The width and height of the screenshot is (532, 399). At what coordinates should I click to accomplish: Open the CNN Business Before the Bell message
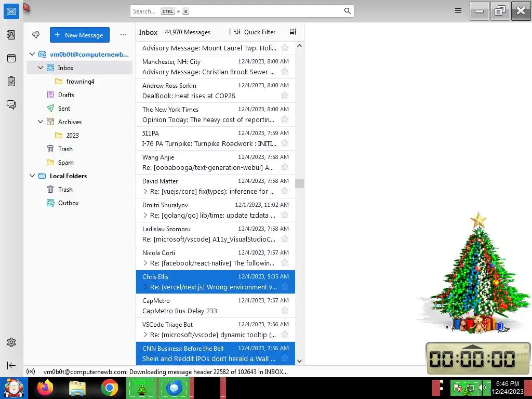pyautogui.click(x=216, y=353)
